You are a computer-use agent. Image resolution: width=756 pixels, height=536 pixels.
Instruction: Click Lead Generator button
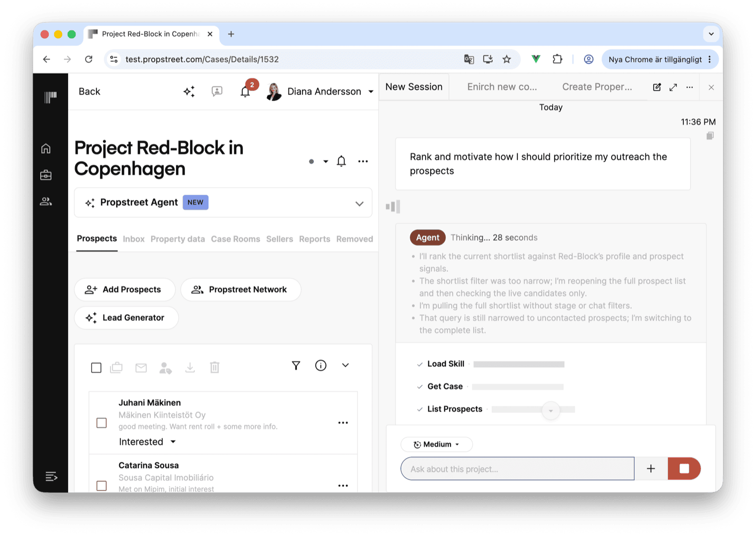coord(126,318)
